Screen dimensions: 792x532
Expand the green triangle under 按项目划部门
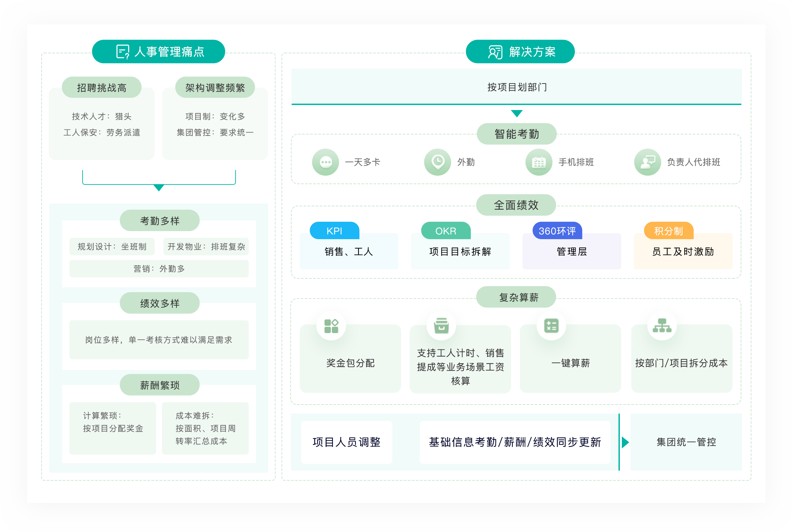[x=516, y=114]
